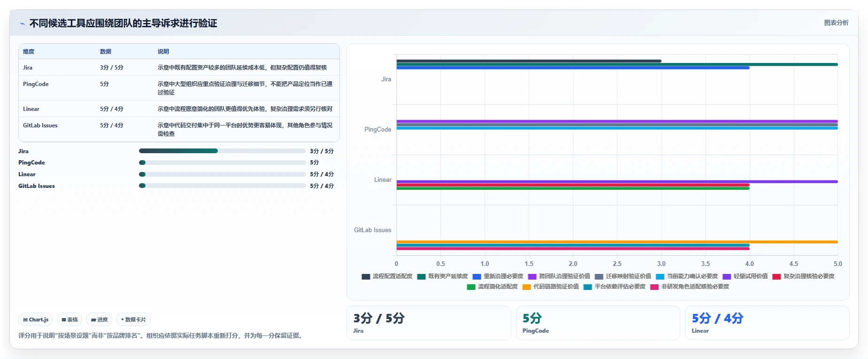Click the green Jira bar reaching 5.0

point(617,64)
